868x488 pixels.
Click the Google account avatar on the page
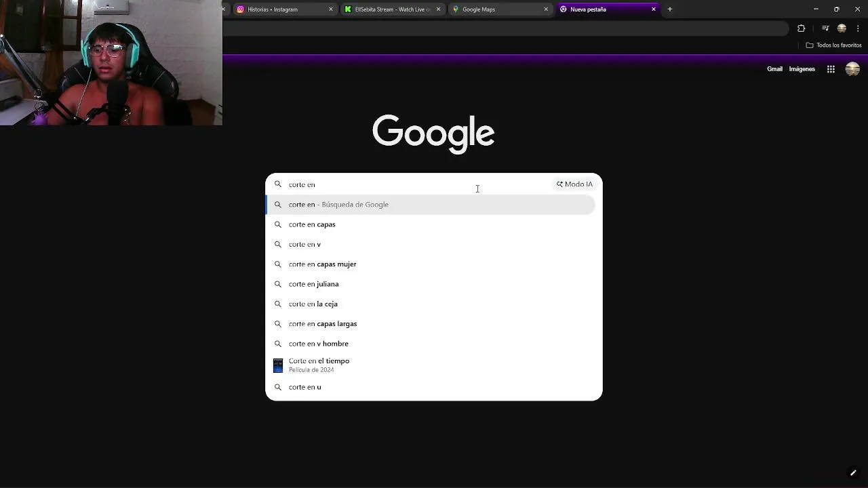click(852, 69)
